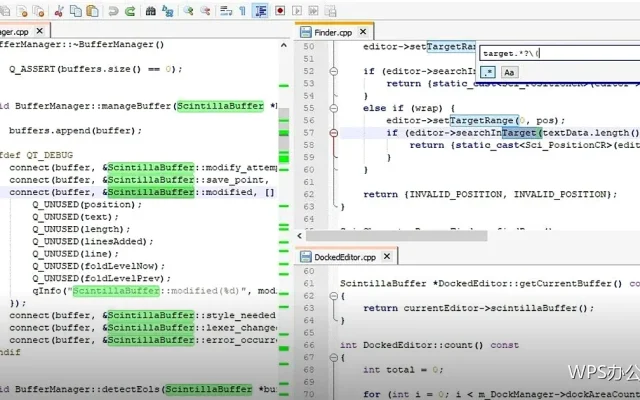Click 'int DockedEditor::count() const' line
Viewport: 640px width, 400px height.
coord(429,345)
